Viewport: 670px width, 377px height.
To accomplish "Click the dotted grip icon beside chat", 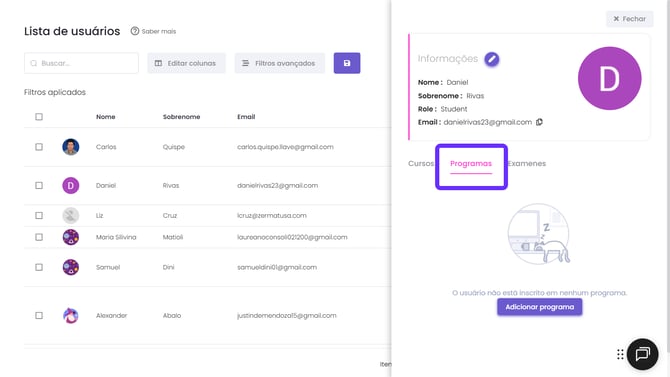I will [x=620, y=354].
